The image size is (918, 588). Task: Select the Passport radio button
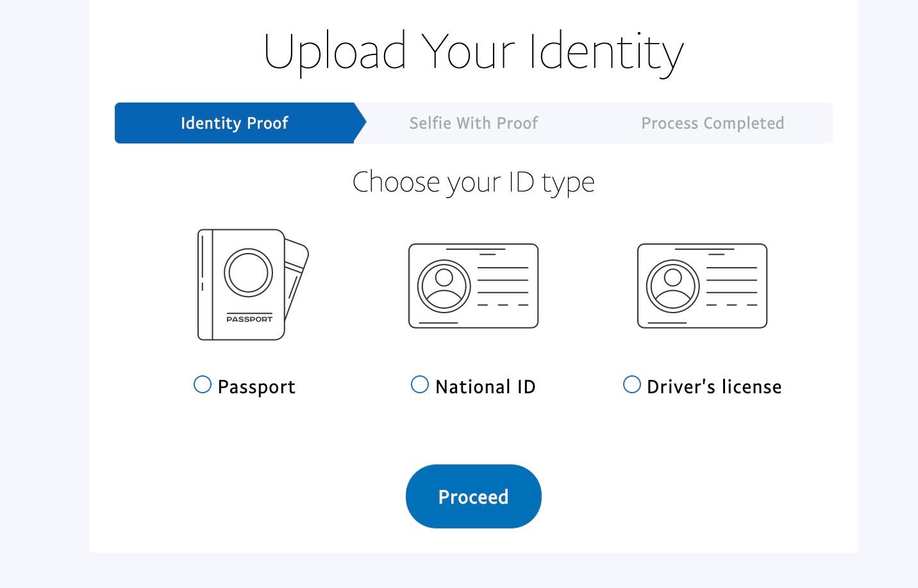[203, 384]
